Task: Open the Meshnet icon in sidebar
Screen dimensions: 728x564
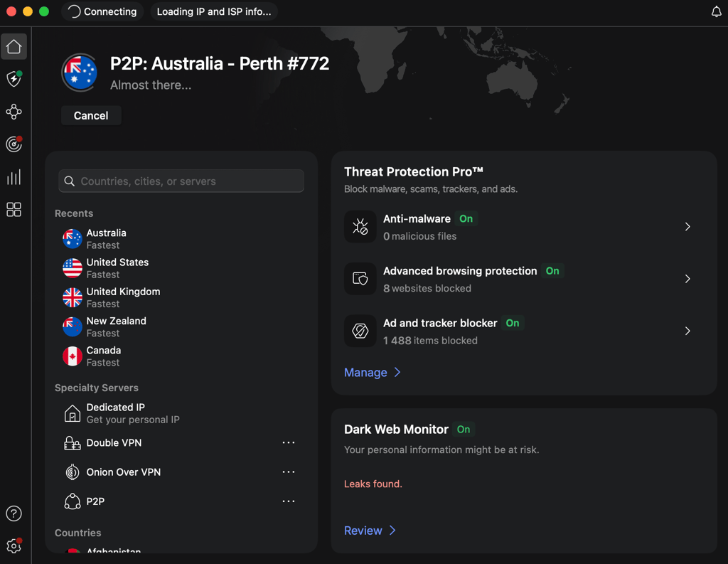Action: [x=14, y=112]
